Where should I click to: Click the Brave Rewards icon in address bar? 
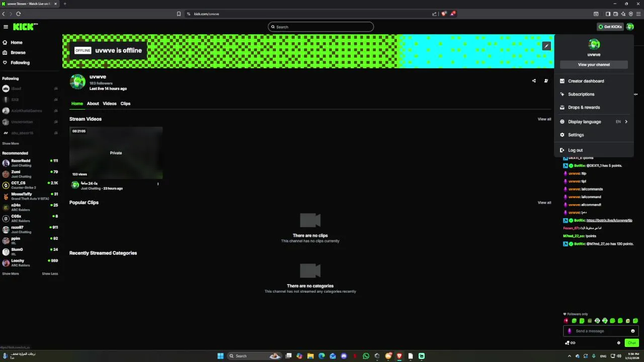453,14
